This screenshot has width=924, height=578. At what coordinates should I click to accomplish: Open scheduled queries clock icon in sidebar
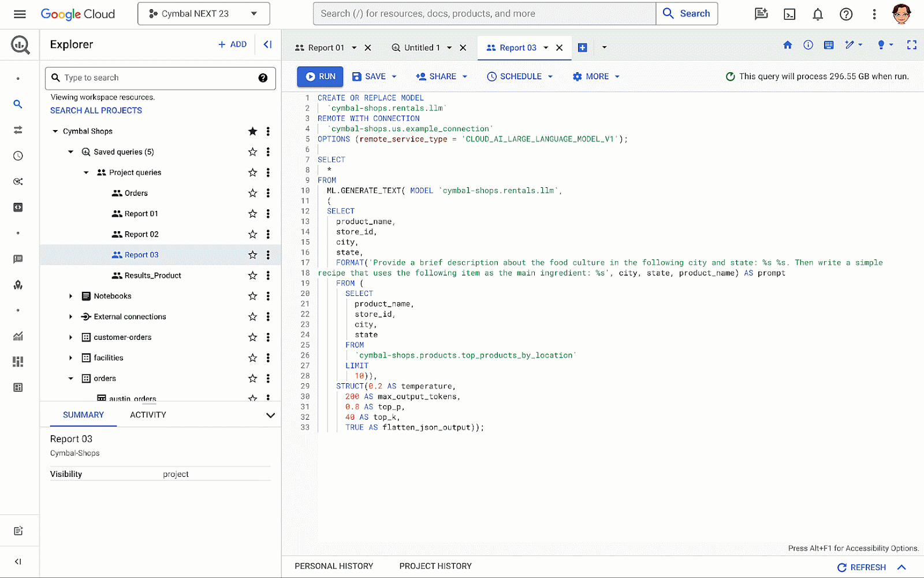click(18, 156)
